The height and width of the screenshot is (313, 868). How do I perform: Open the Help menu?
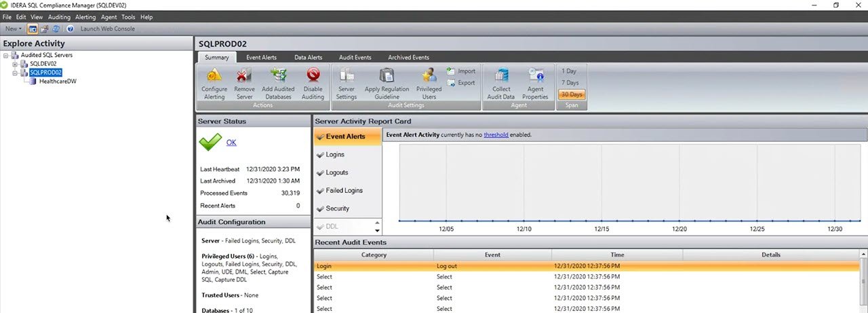coord(146,17)
